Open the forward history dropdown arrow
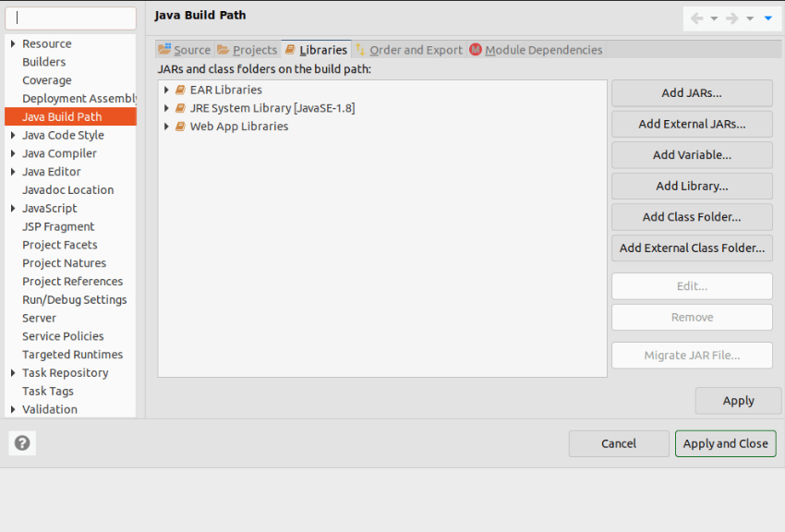785x532 pixels. point(750,18)
